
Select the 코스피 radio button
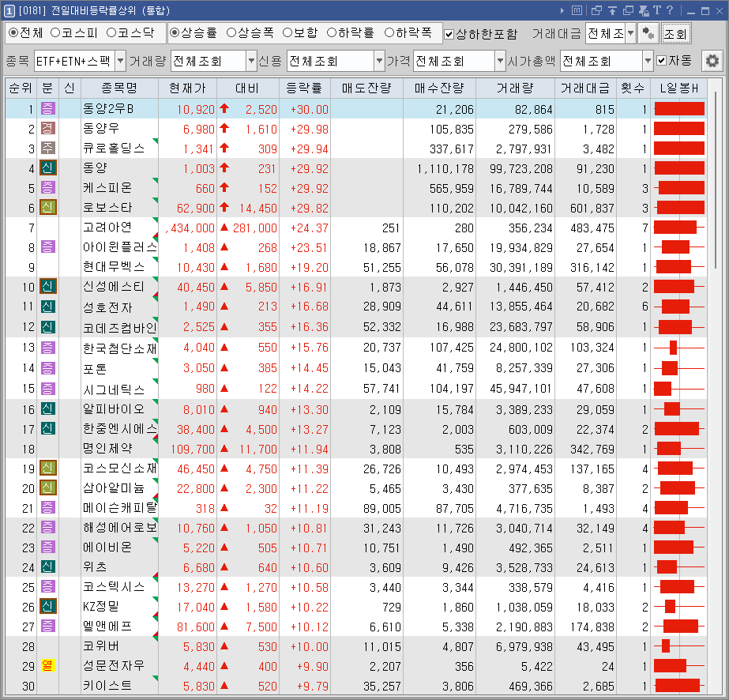coord(55,32)
